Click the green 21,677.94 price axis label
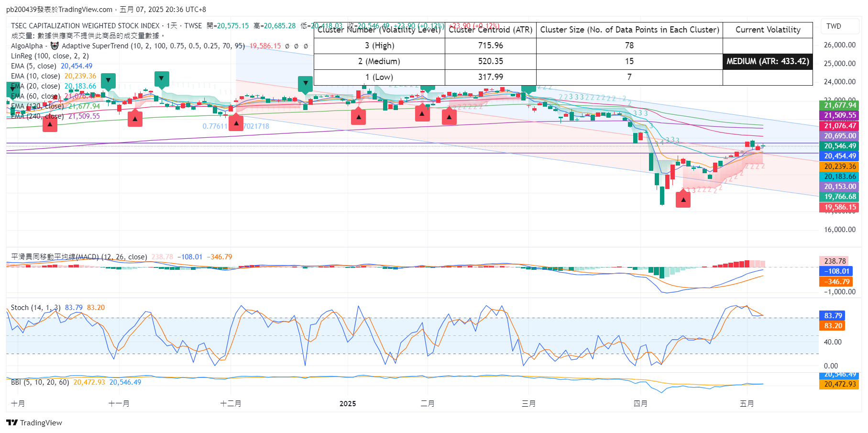This screenshot has height=433, width=868. [840, 105]
